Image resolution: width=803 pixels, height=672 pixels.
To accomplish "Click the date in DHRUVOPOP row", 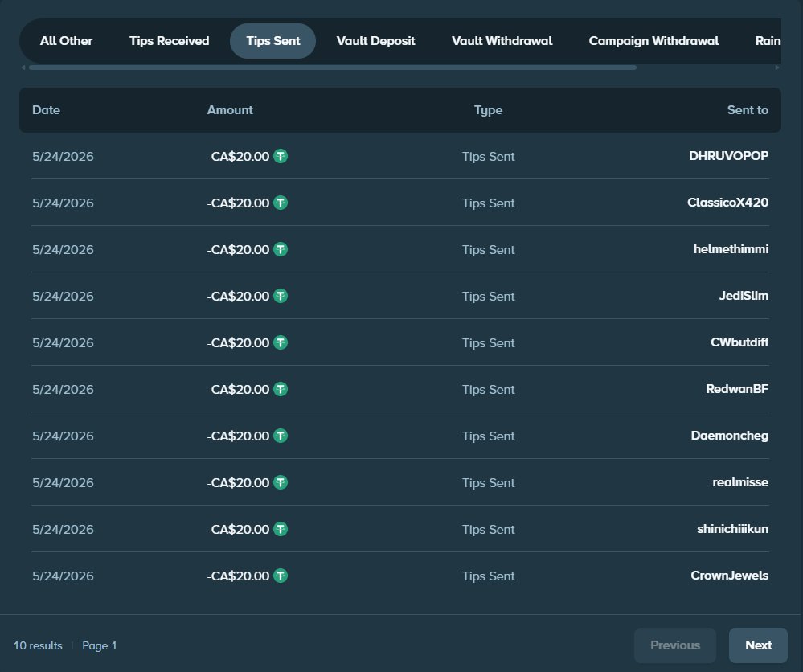I will pos(63,156).
